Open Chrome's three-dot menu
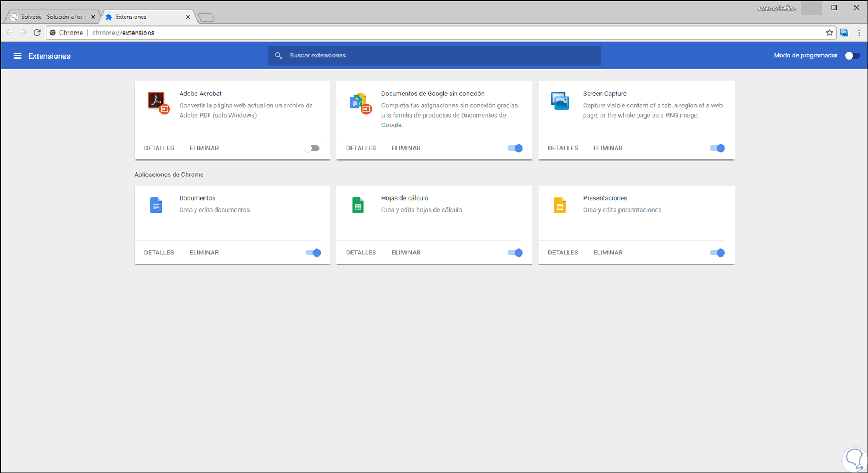Viewport: 868px width, 473px height. [859, 33]
